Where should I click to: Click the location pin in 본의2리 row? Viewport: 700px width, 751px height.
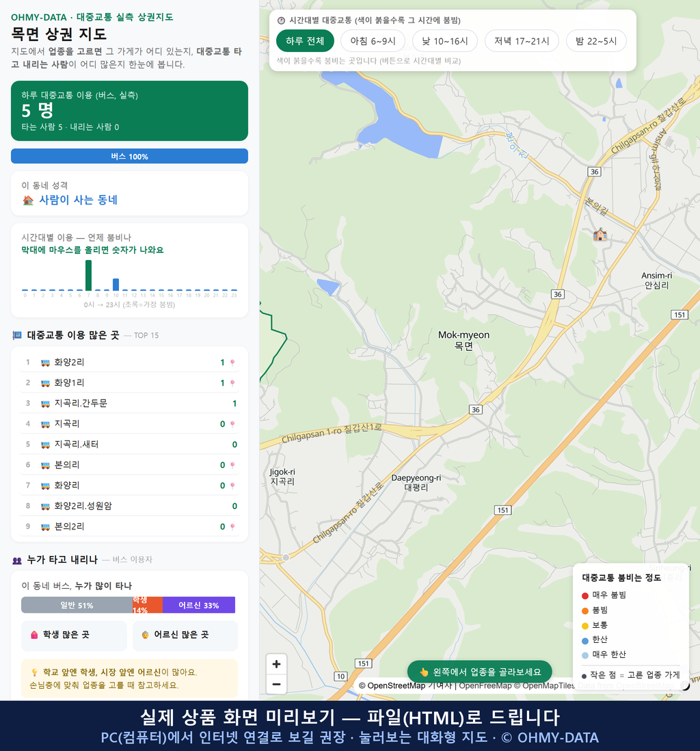232,527
